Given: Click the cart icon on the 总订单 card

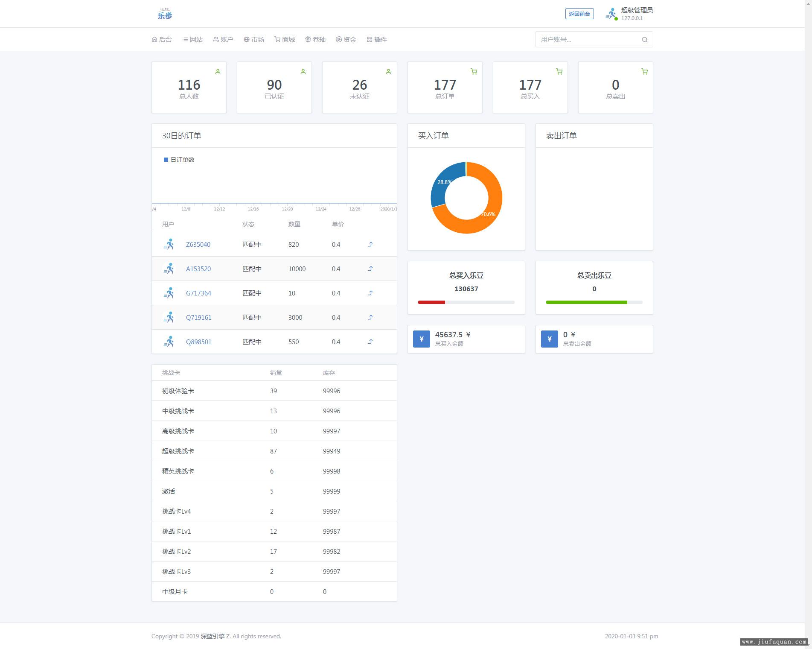Looking at the screenshot, I should 474,72.
